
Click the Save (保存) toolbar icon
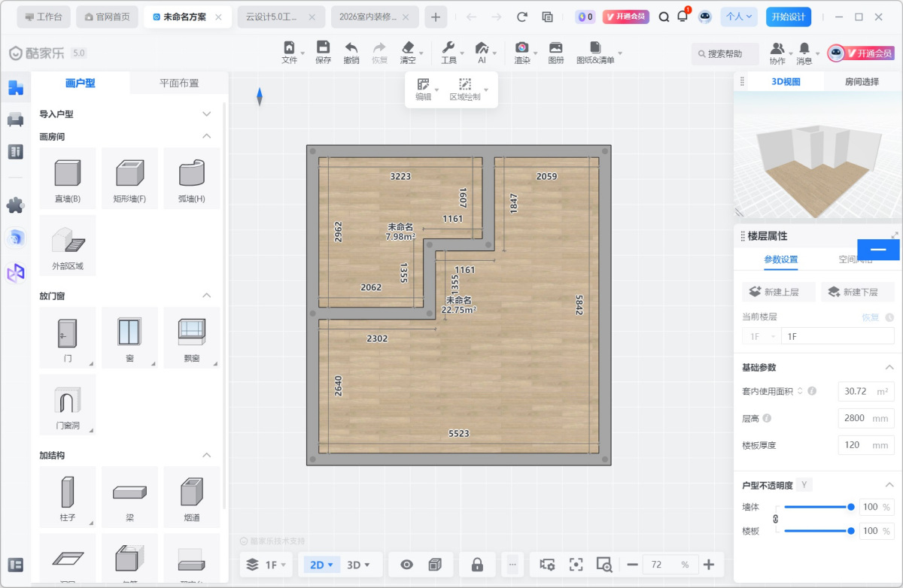[323, 52]
